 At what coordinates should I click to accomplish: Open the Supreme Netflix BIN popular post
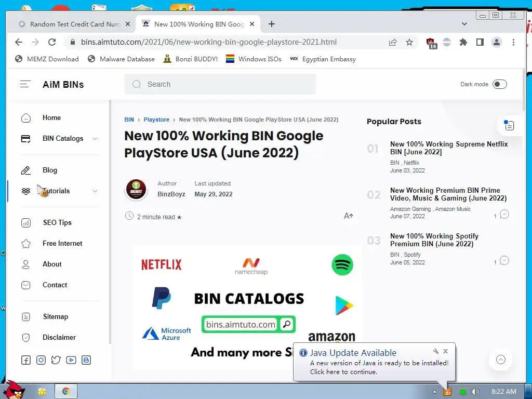pyautogui.click(x=449, y=148)
